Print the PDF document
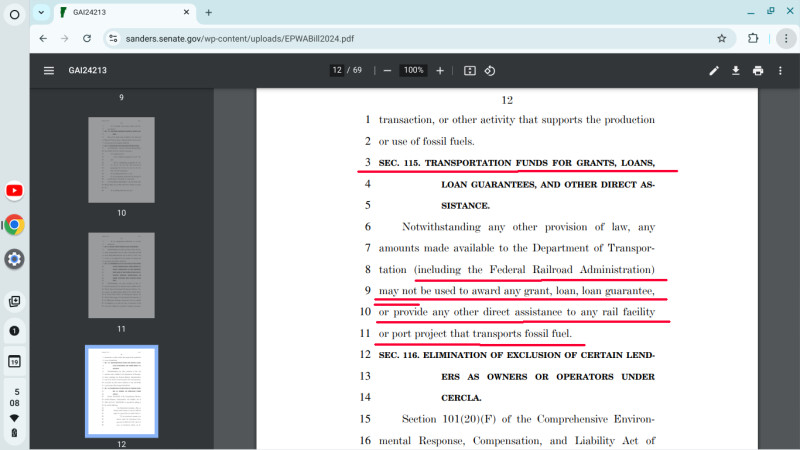Image resolution: width=800 pixels, height=450 pixels. pyautogui.click(x=758, y=71)
